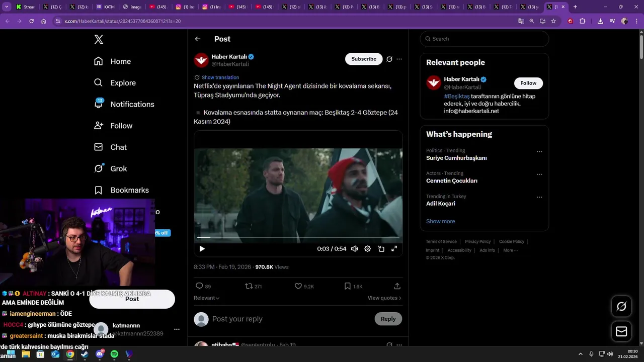Open the post's three-dot more menu
The image size is (644, 362).
399,59
